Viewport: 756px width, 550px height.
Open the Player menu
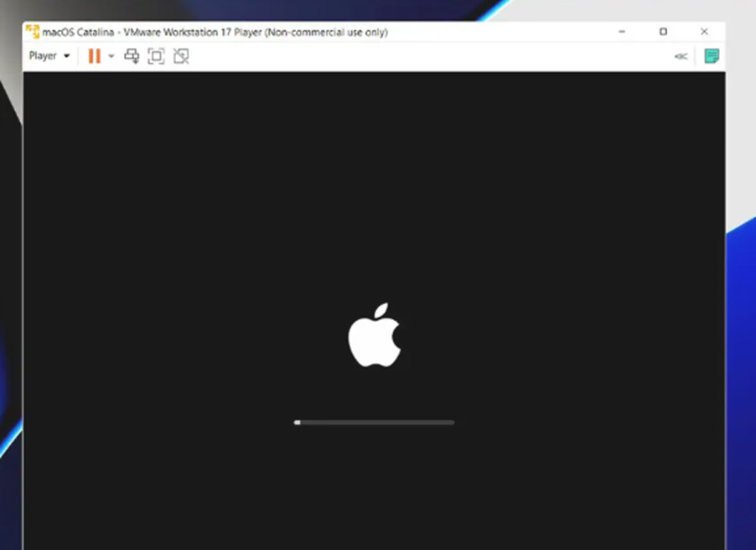[x=49, y=56]
